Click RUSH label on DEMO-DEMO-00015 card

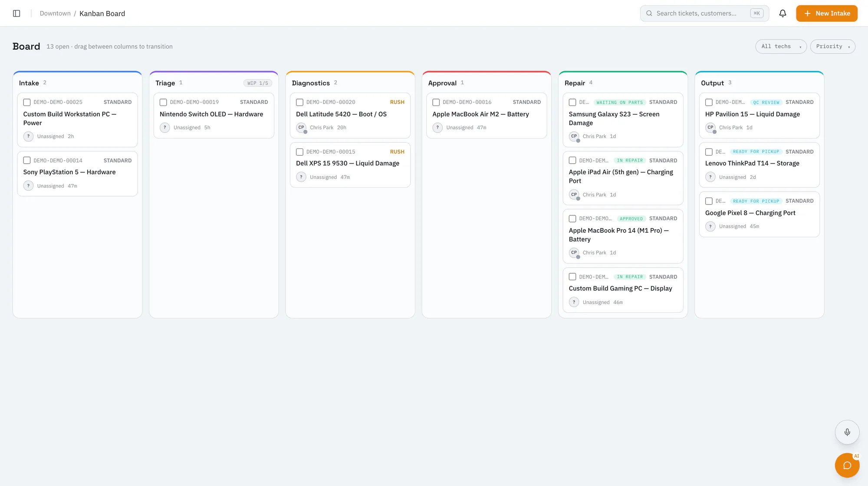tap(397, 152)
